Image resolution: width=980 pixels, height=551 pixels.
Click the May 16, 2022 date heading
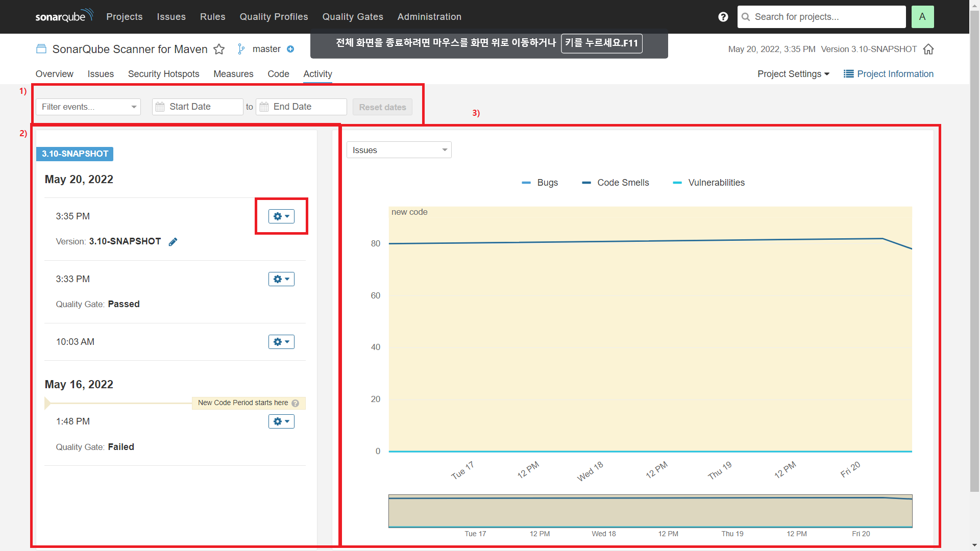pos(79,385)
